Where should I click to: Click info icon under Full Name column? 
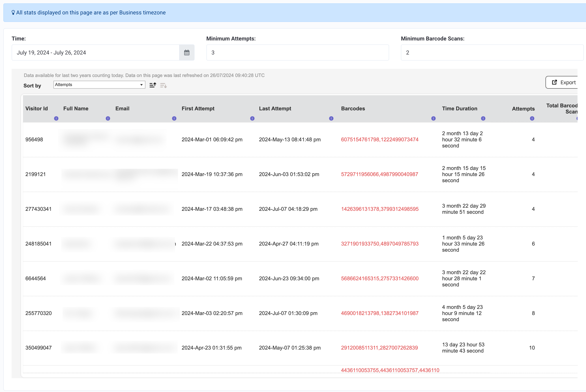pyautogui.click(x=108, y=118)
